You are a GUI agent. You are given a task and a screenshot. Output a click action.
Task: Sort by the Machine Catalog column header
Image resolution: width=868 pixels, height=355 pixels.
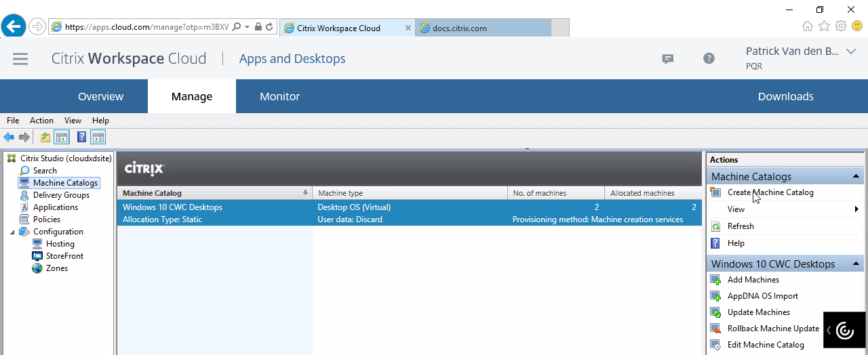(214, 193)
